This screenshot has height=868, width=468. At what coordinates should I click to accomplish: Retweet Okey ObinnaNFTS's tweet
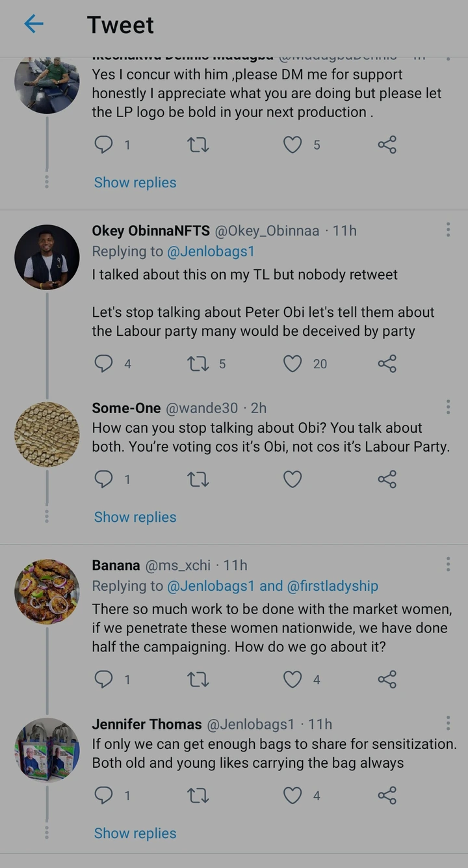coord(198,364)
